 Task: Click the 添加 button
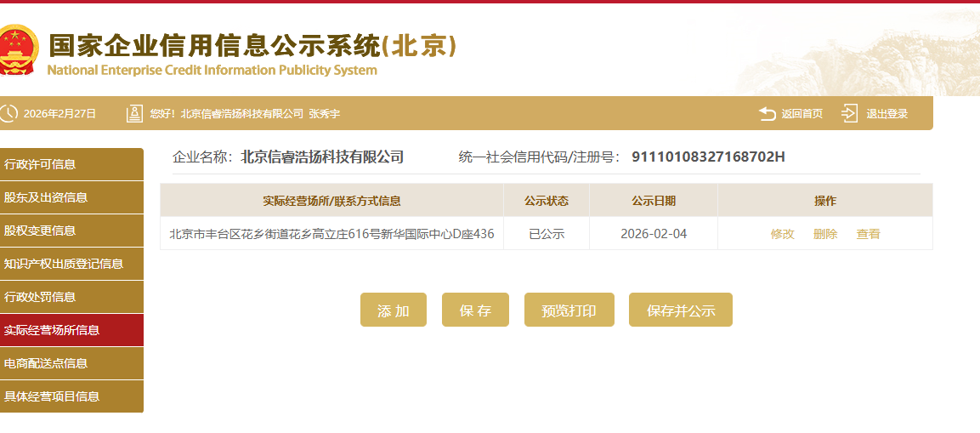[394, 310]
